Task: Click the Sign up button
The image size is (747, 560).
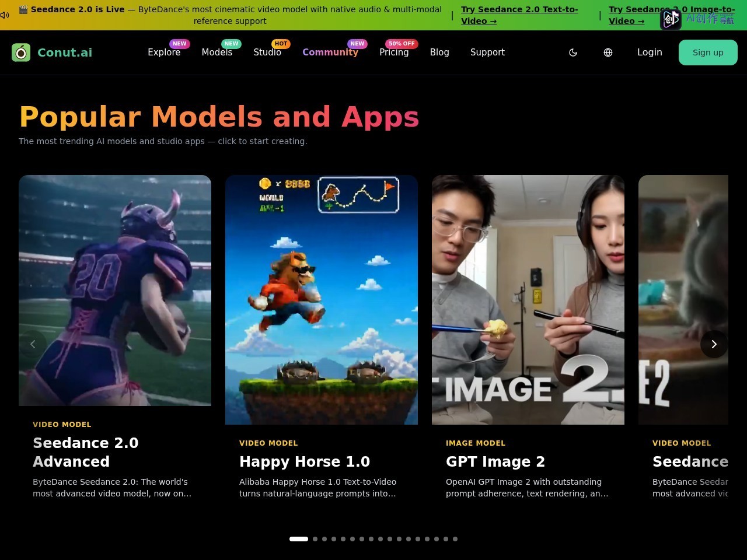Action: [x=708, y=52]
